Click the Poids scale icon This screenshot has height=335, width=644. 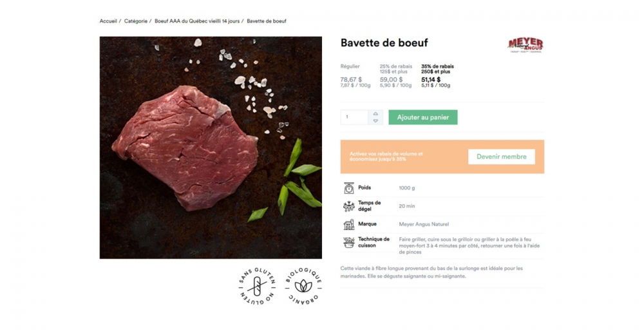(348, 188)
